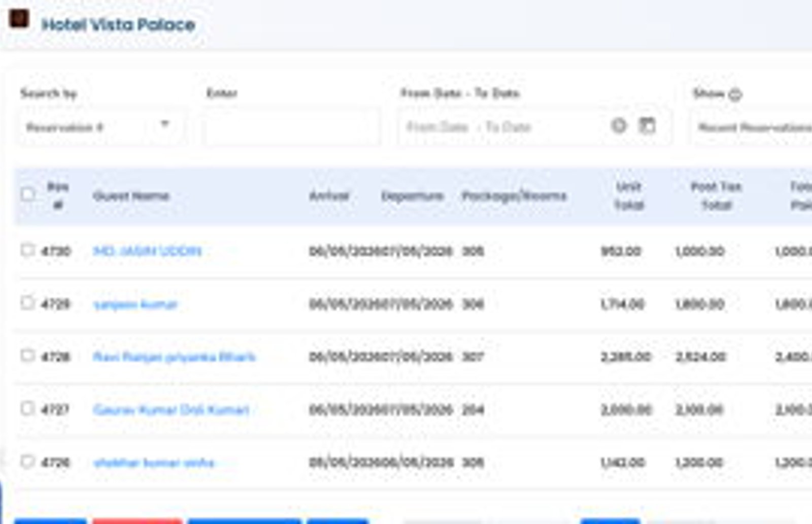This screenshot has width=812, height=524.
Task: Select reservation number 4726
Action: pos(55,462)
